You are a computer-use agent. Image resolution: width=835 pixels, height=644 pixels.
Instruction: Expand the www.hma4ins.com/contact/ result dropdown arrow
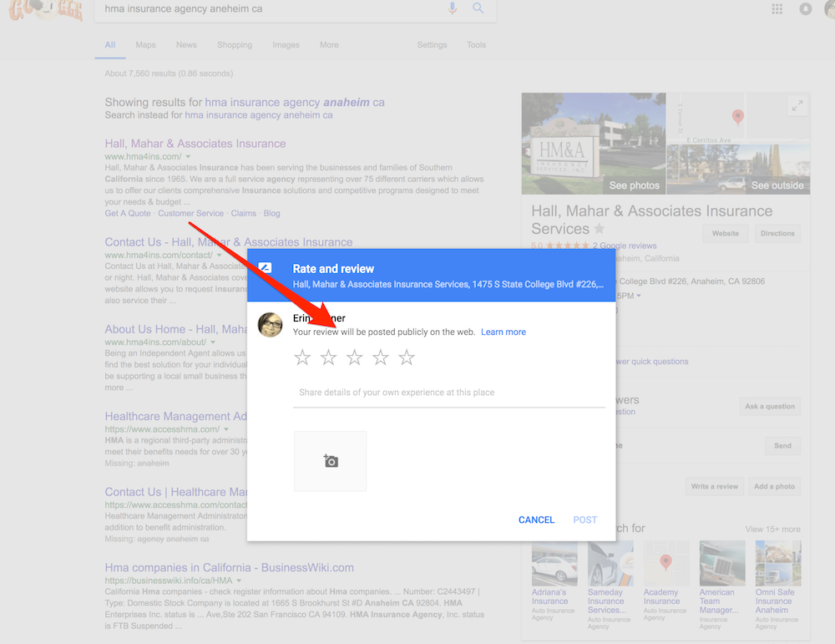(x=219, y=255)
